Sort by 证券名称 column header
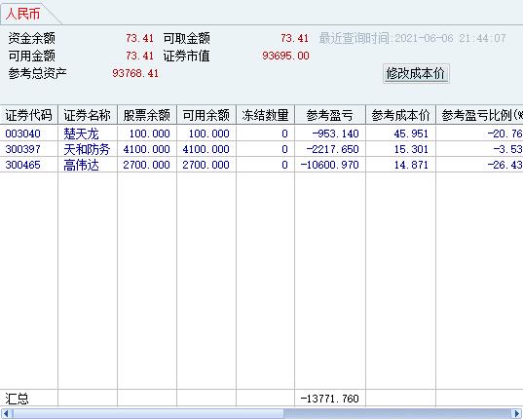This screenshot has height=420, width=523. click(x=88, y=115)
